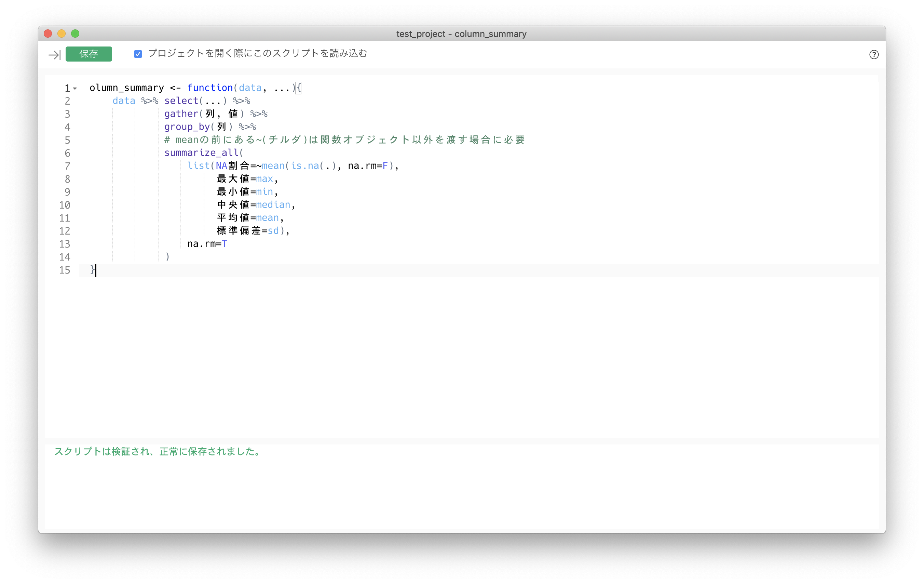
Task: Click the function keyword on line 1
Action: click(210, 88)
